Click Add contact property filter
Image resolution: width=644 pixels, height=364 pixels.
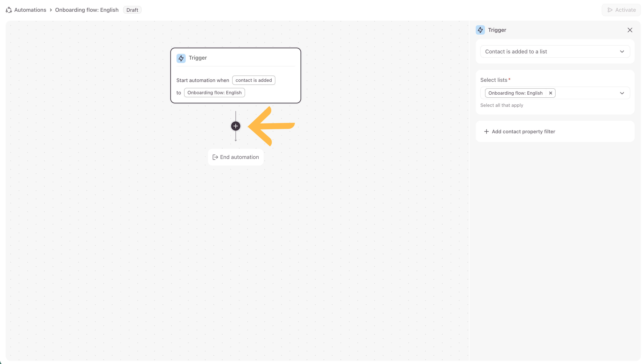tap(523, 132)
